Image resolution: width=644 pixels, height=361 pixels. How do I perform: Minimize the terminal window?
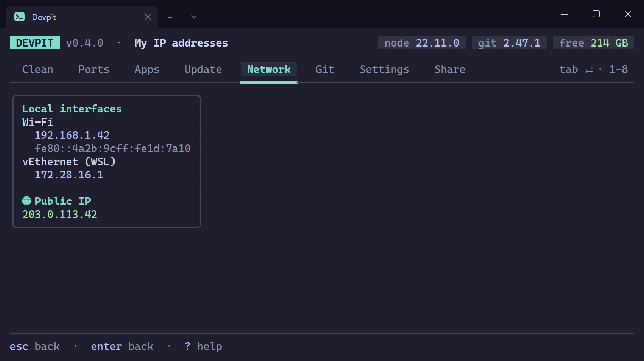564,14
